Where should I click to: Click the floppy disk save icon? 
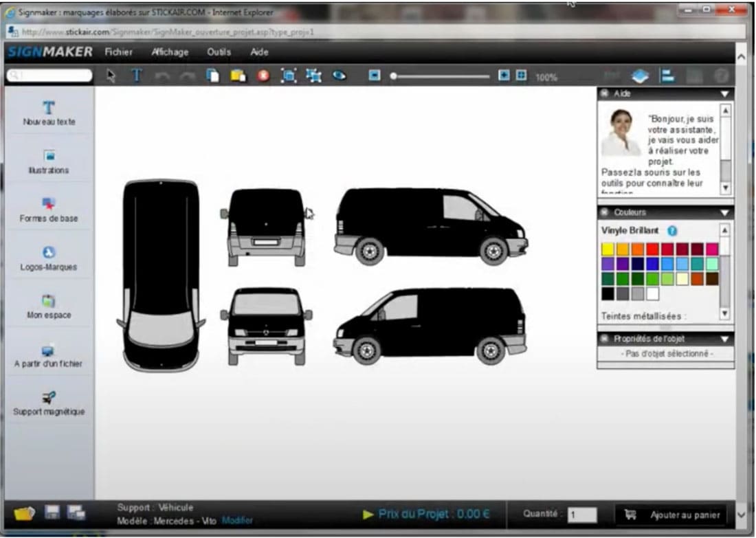[x=52, y=513]
